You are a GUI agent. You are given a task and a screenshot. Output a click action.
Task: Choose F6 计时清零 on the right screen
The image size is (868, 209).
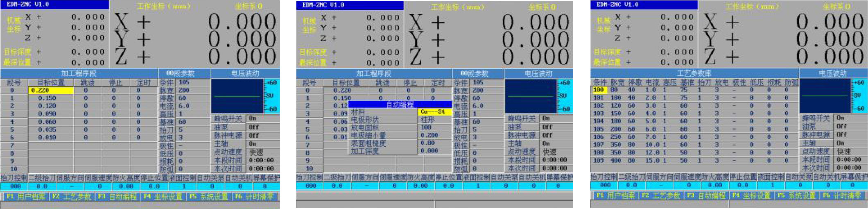[843, 195]
